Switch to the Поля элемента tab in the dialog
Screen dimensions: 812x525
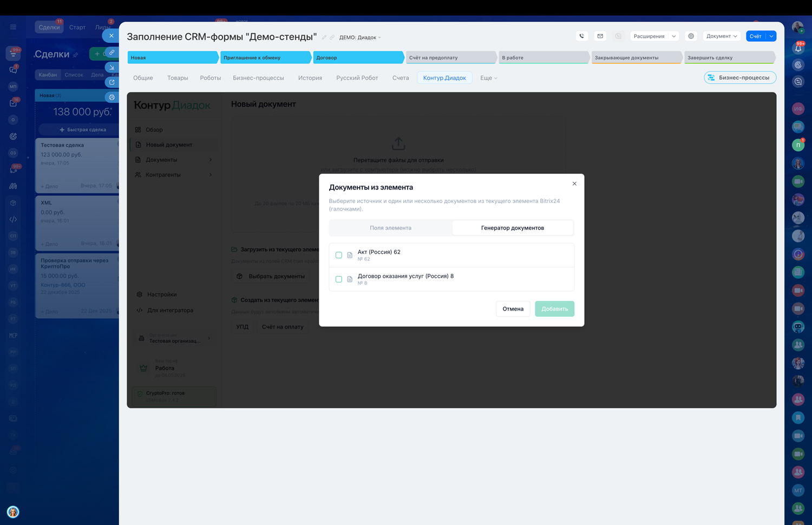pos(391,228)
